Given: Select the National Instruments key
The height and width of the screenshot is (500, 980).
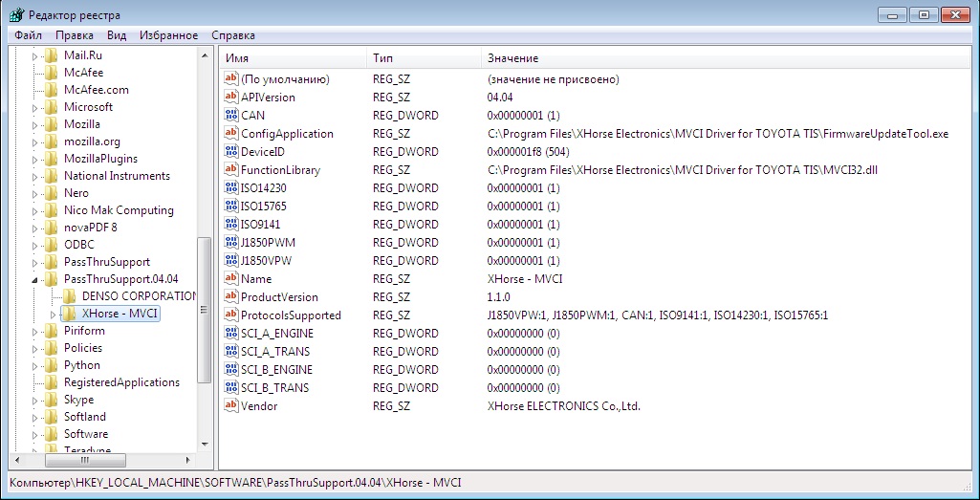Looking at the screenshot, I should [x=117, y=176].
